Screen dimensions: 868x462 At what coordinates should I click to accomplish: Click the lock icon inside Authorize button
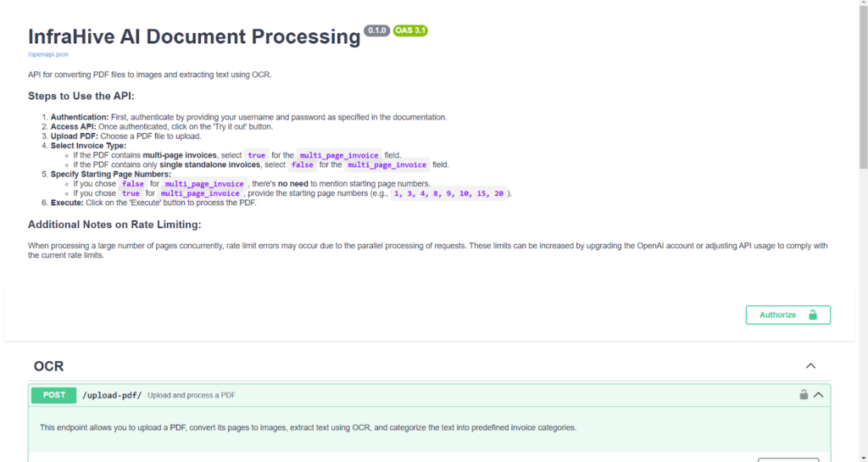coord(813,314)
